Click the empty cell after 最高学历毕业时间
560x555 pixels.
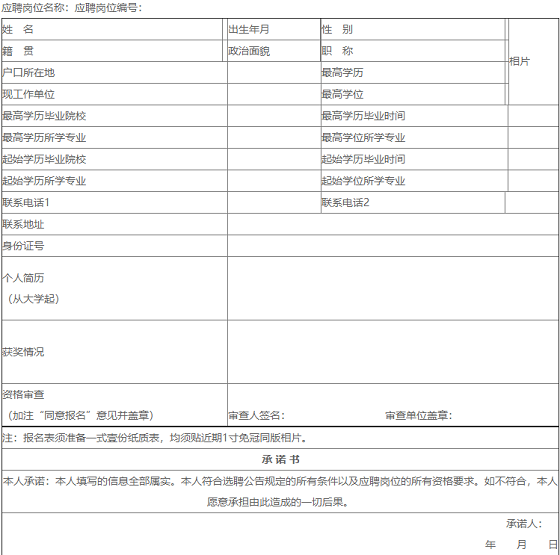[534, 116]
